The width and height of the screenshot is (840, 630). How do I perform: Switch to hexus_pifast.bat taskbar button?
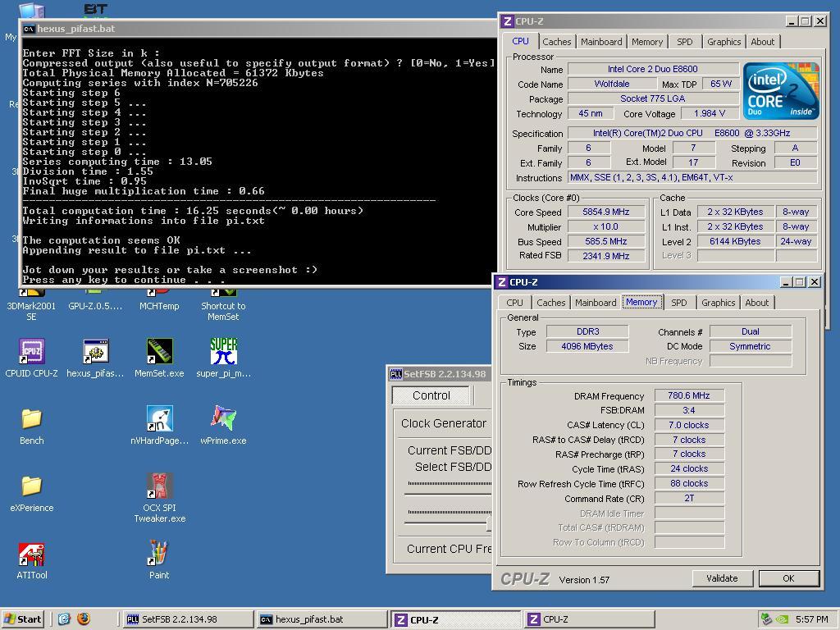pyautogui.click(x=322, y=619)
